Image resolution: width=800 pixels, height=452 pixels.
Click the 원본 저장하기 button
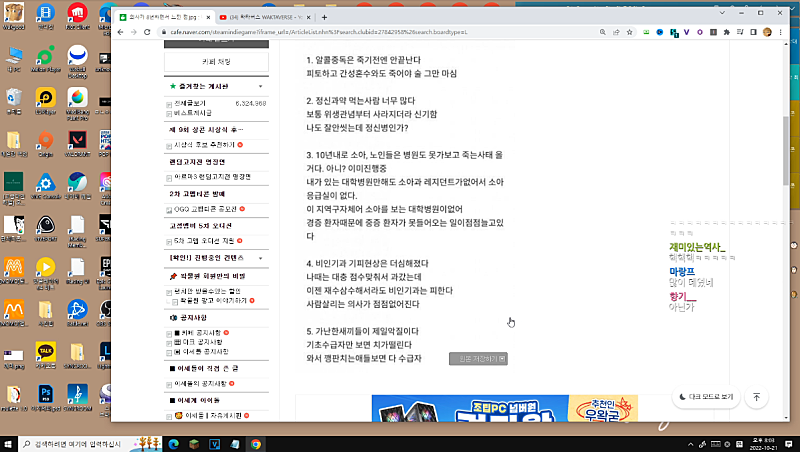click(478, 359)
